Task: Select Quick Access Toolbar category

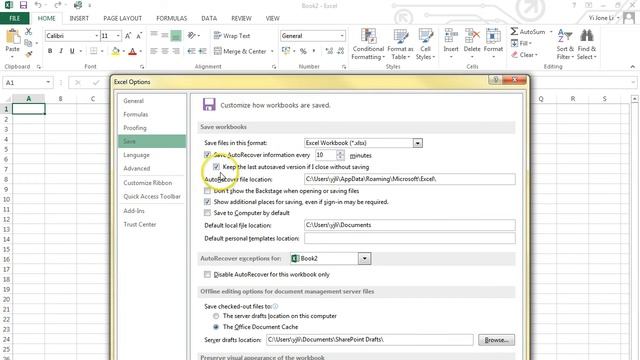Action: (x=152, y=196)
